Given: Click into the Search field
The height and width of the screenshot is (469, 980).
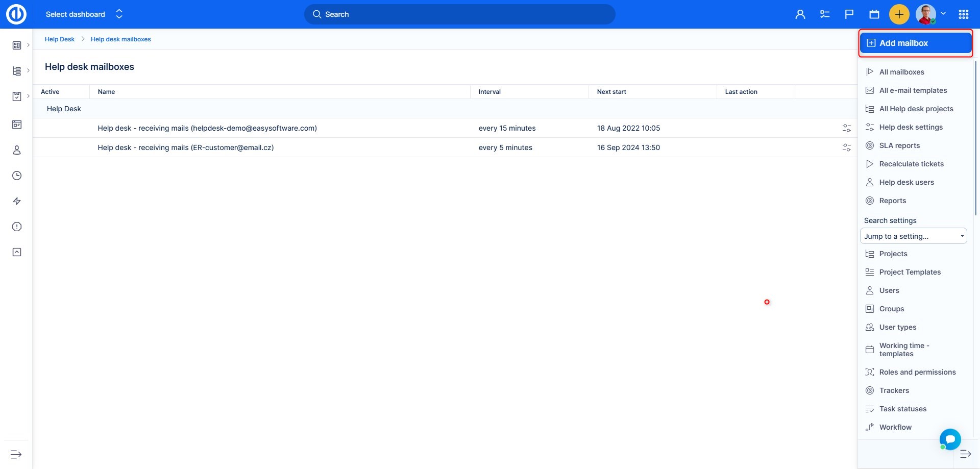Looking at the screenshot, I should (459, 14).
